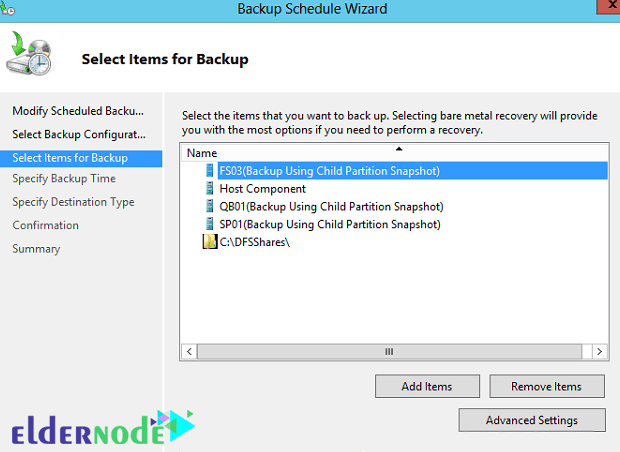Click the SP01 virtual machine server icon
Viewport: 620px width, 452px height.
coord(210,224)
